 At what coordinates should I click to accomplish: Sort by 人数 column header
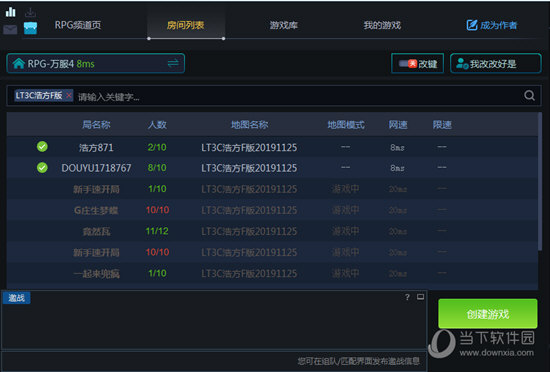point(157,124)
